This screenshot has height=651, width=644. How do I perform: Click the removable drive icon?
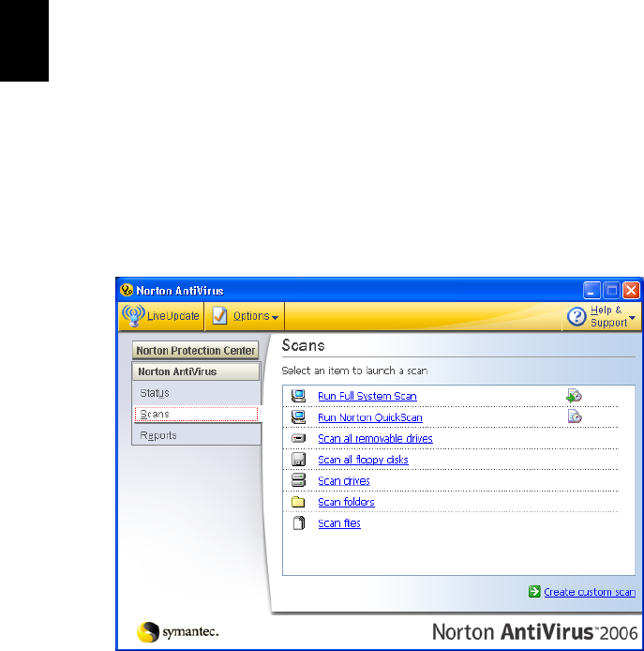tap(298, 438)
